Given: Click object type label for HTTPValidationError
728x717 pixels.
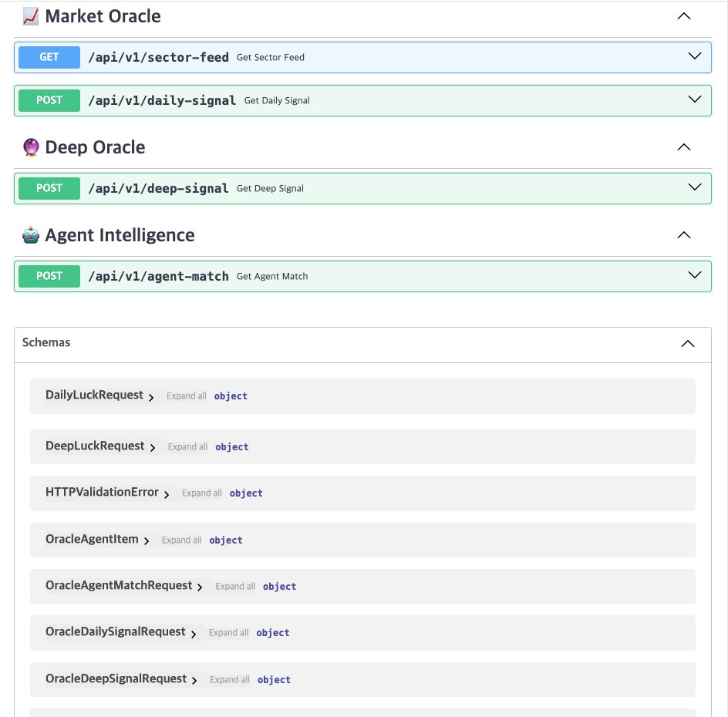Looking at the screenshot, I should 246,493.
